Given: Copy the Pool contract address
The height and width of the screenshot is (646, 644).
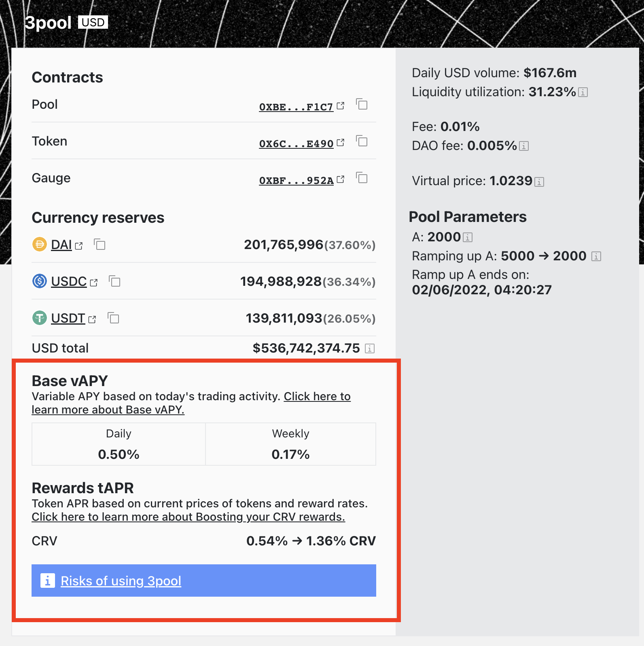Looking at the screenshot, I should point(362,104).
